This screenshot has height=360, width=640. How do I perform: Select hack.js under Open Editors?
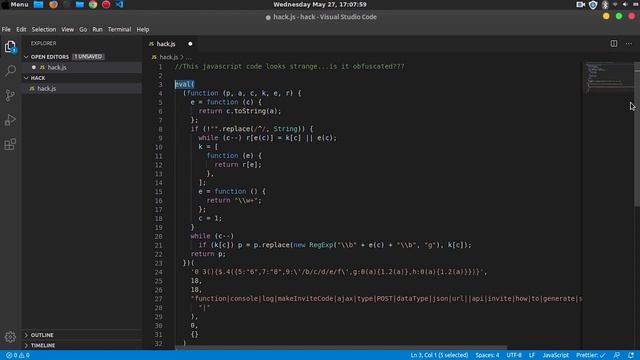coord(82,67)
